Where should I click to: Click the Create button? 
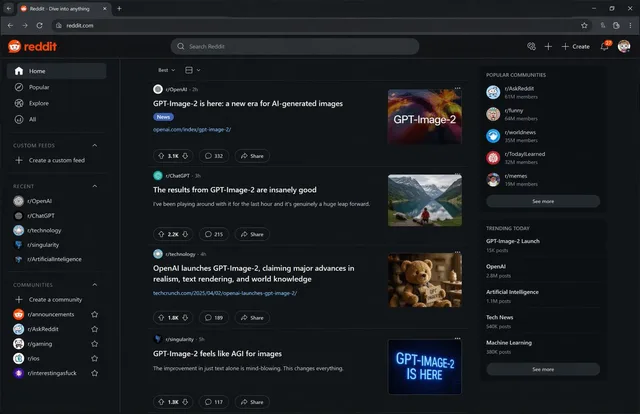tap(576, 47)
